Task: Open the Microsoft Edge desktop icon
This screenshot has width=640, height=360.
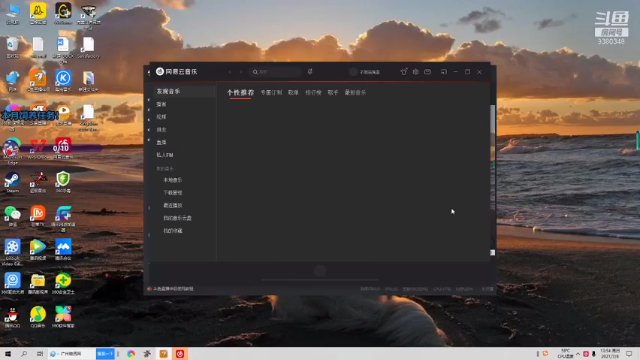Action: pos(12,151)
